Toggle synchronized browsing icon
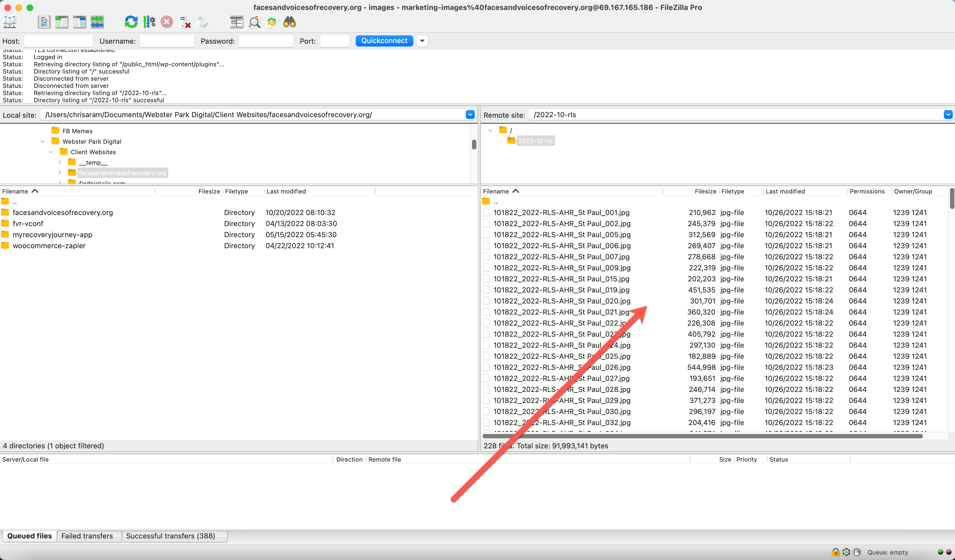Viewport: 955px width, 560px height. pos(272,22)
